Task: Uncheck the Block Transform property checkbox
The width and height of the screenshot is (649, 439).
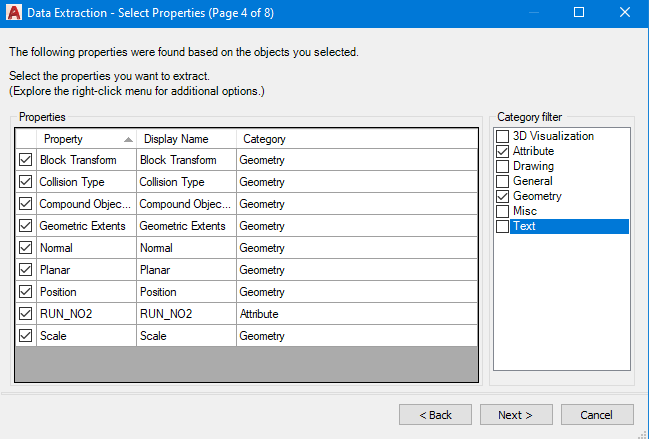Action: 26,160
